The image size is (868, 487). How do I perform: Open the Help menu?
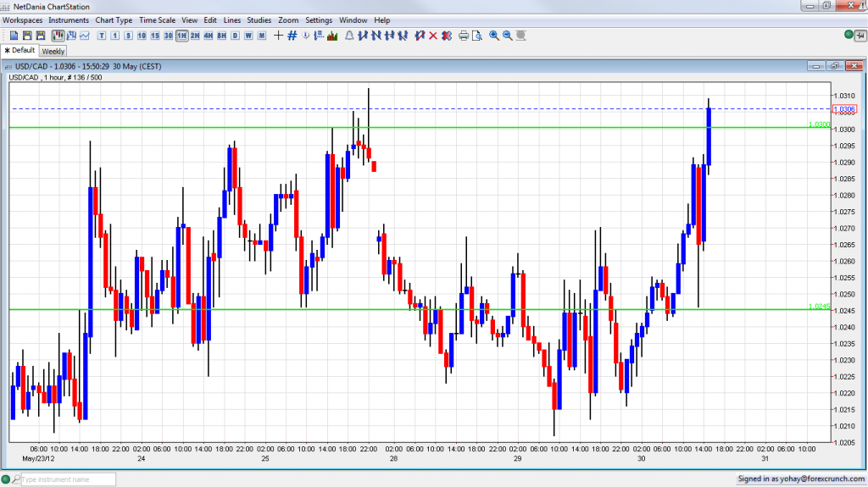click(382, 20)
